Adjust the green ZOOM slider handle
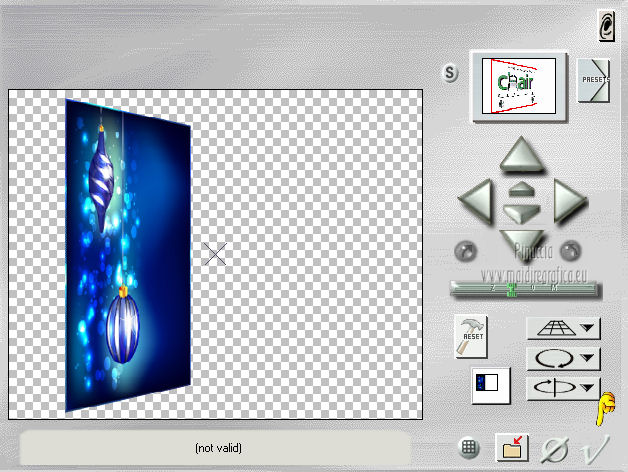Image resolution: width=628 pixels, height=472 pixels. 511,289
